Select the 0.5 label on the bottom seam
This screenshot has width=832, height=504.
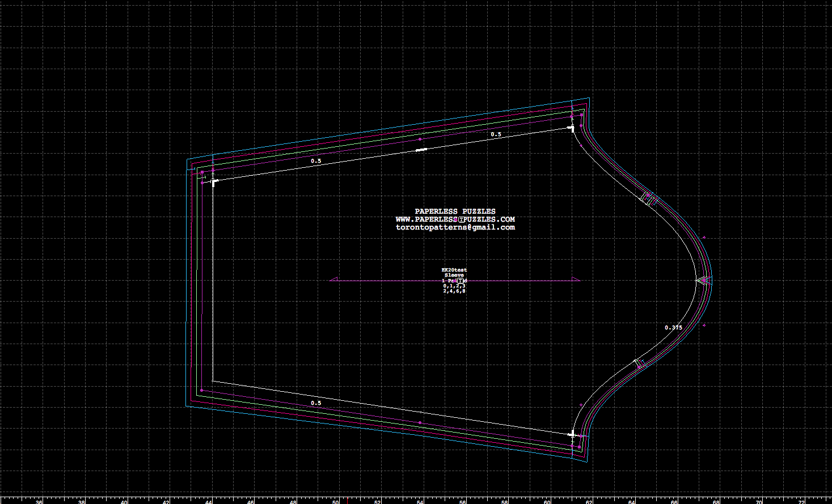click(x=316, y=403)
